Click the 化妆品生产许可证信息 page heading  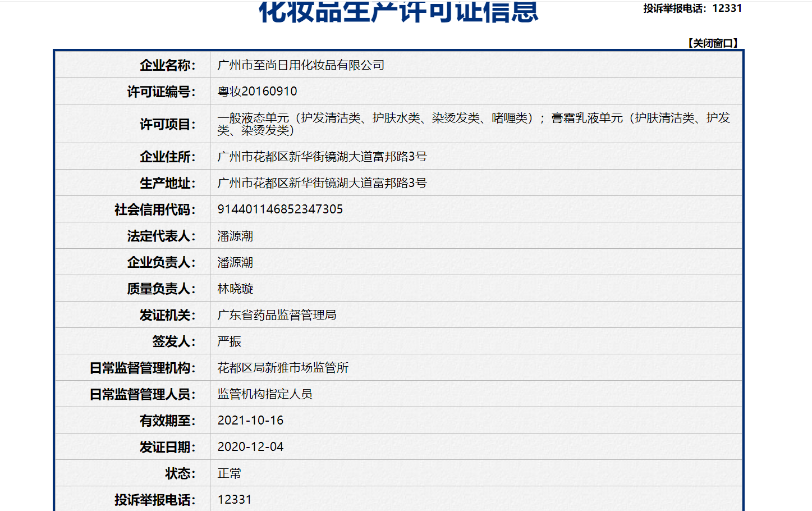coord(398,11)
